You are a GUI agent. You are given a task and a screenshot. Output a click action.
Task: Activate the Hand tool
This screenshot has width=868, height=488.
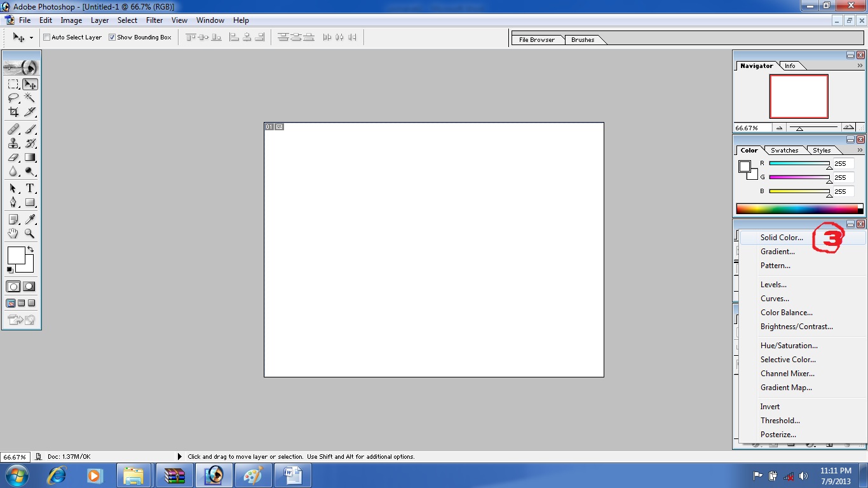13,233
